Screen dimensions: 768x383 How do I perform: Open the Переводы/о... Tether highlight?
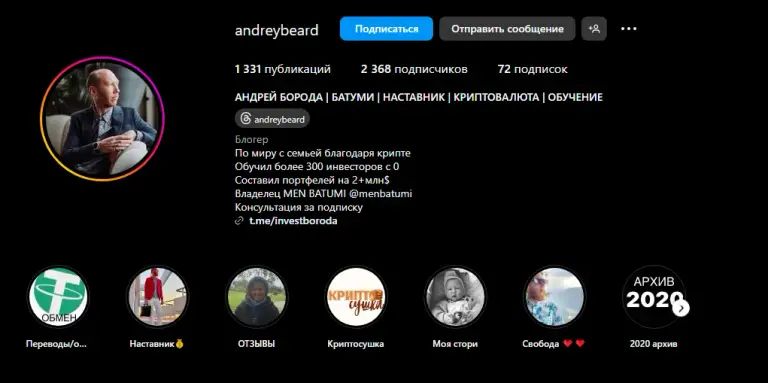coord(58,297)
